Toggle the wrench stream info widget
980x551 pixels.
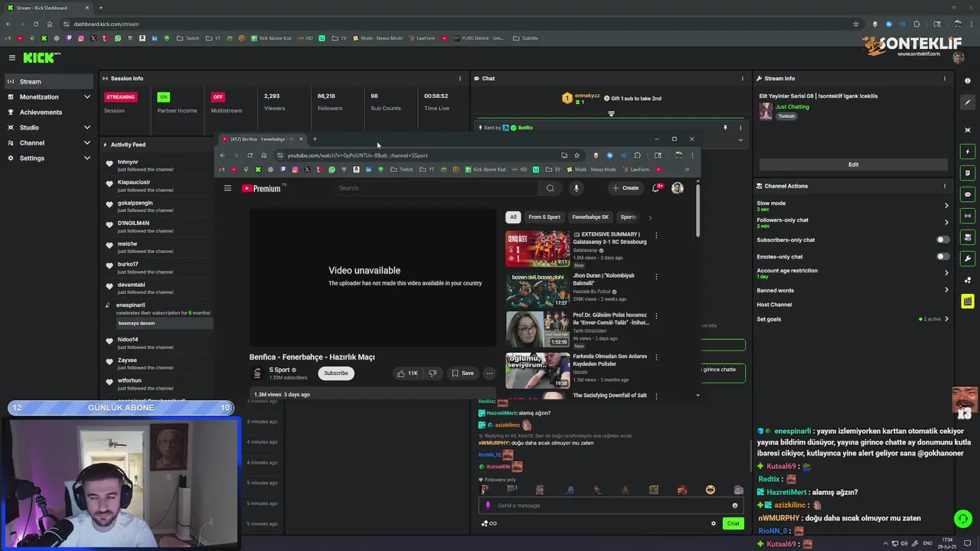[x=968, y=259]
